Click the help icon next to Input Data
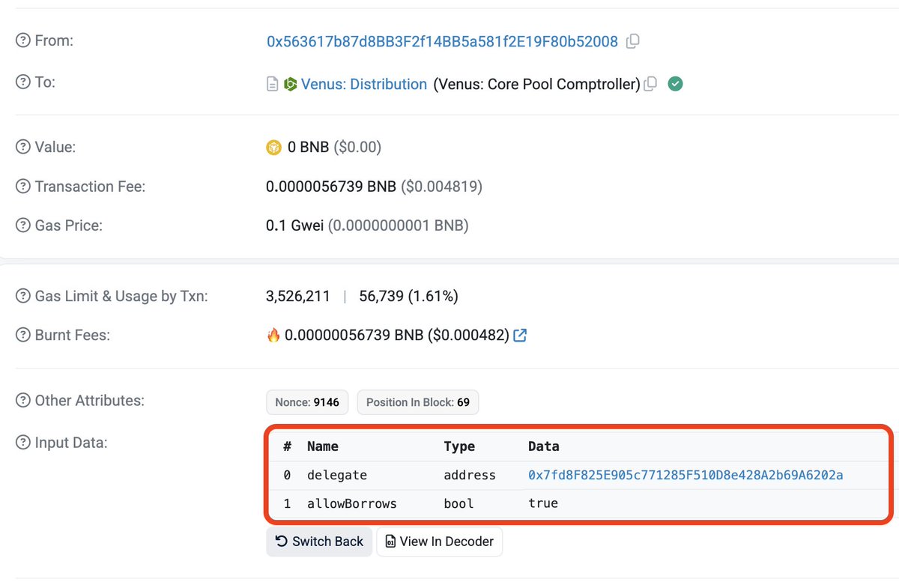Screen dimensions: 899x588 coord(23,443)
